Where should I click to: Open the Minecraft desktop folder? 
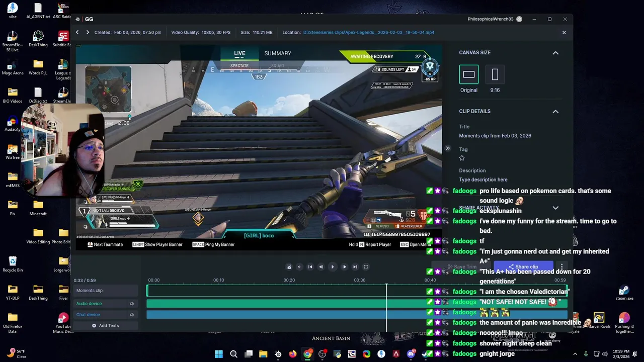(x=38, y=208)
